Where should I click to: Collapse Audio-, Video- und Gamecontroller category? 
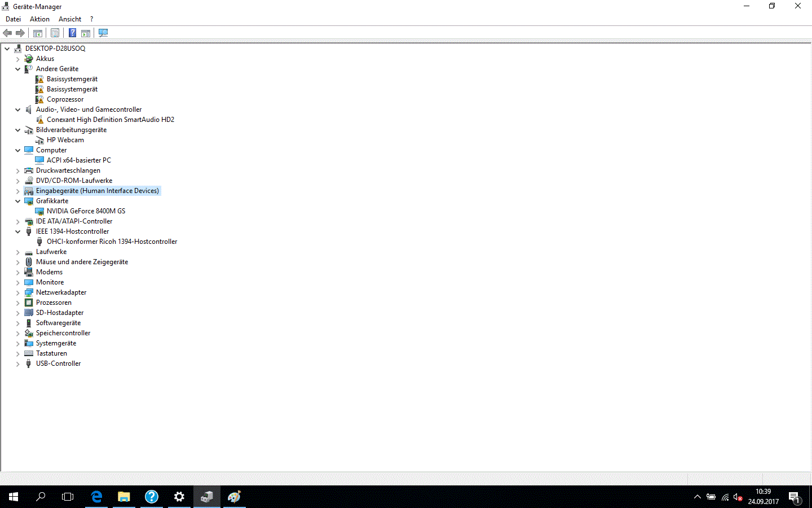(x=18, y=110)
